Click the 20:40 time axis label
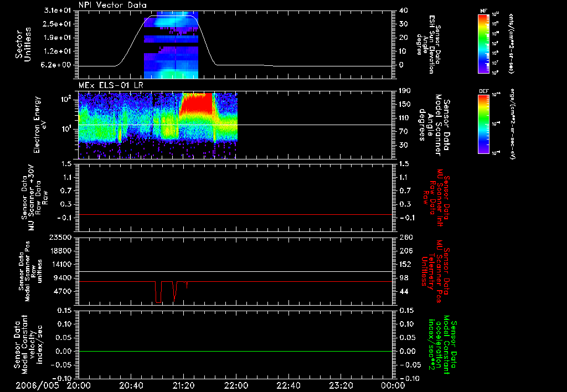567x392 pixels. (x=131, y=385)
